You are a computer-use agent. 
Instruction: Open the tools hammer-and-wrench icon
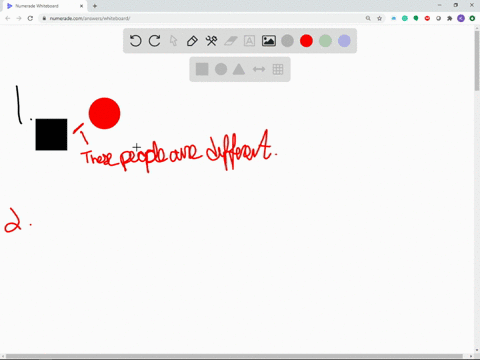[x=211, y=41]
